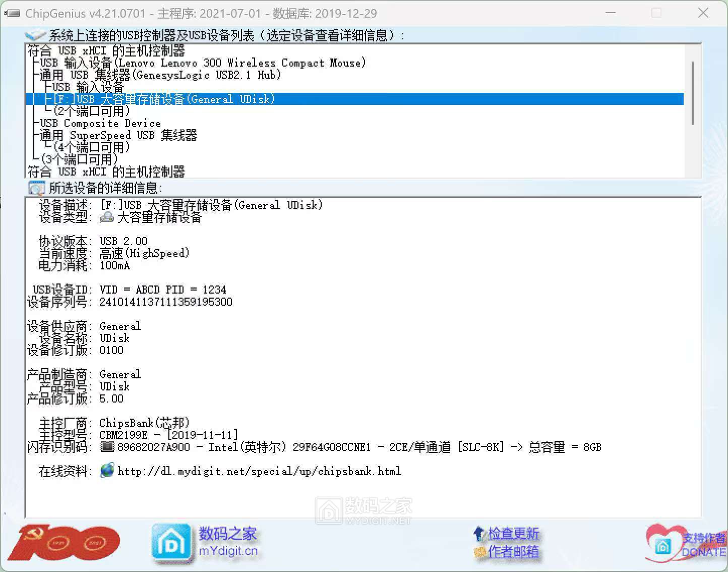Click the flash ID line 89682027A900 Intel
Screen dimensions: 728x572
359,447
